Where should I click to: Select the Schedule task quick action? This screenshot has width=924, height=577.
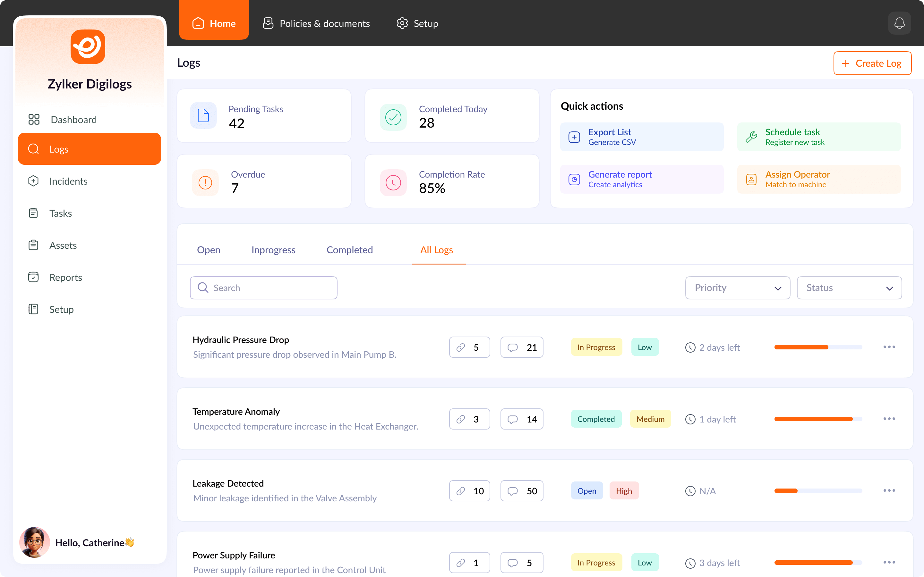pyautogui.click(x=819, y=137)
